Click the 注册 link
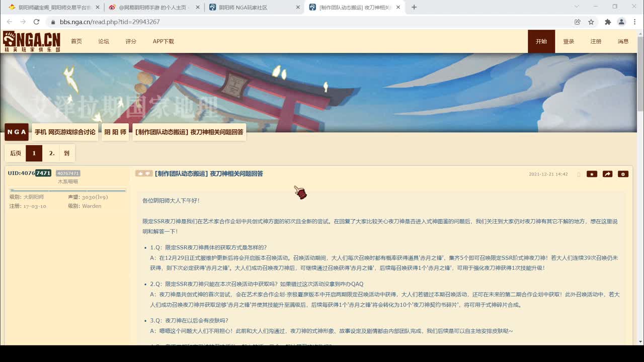The image size is (644, 362). click(x=596, y=41)
